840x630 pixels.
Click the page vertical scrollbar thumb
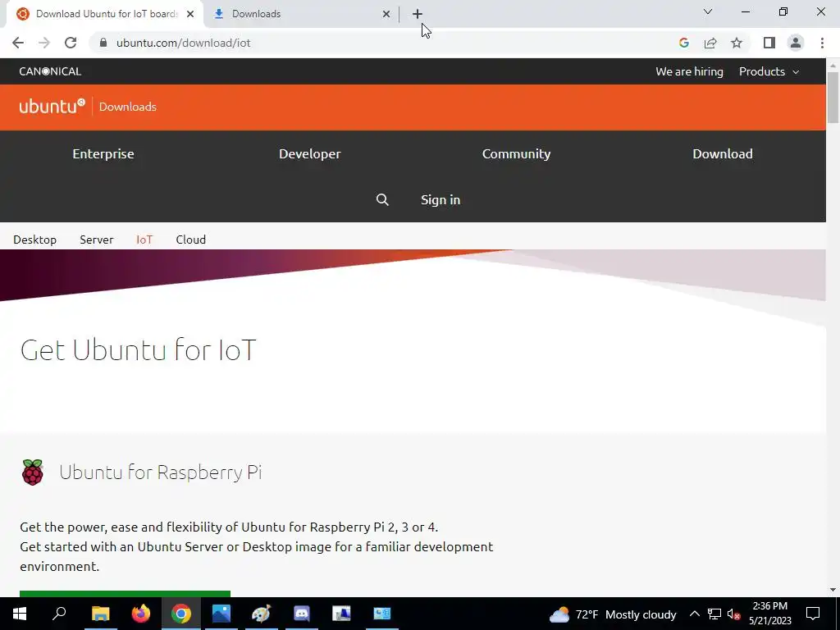pyautogui.click(x=833, y=97)
